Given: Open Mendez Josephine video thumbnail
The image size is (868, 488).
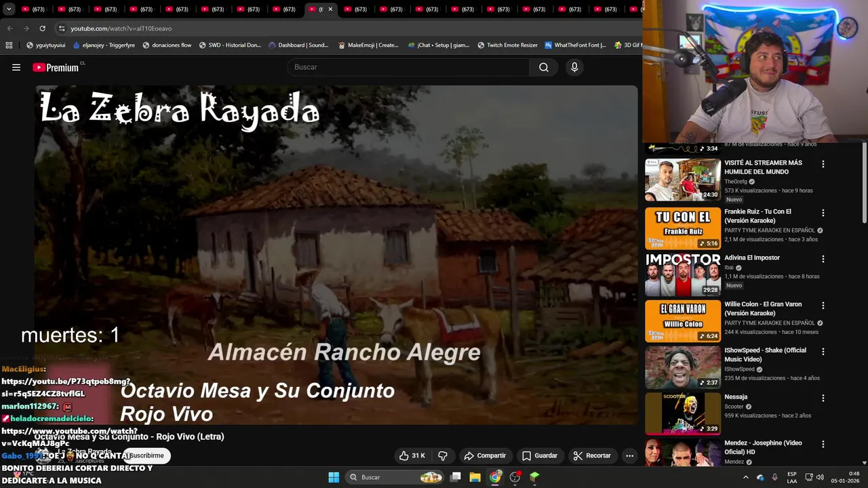Looking at the screenshot, I should tap(682, 453).
